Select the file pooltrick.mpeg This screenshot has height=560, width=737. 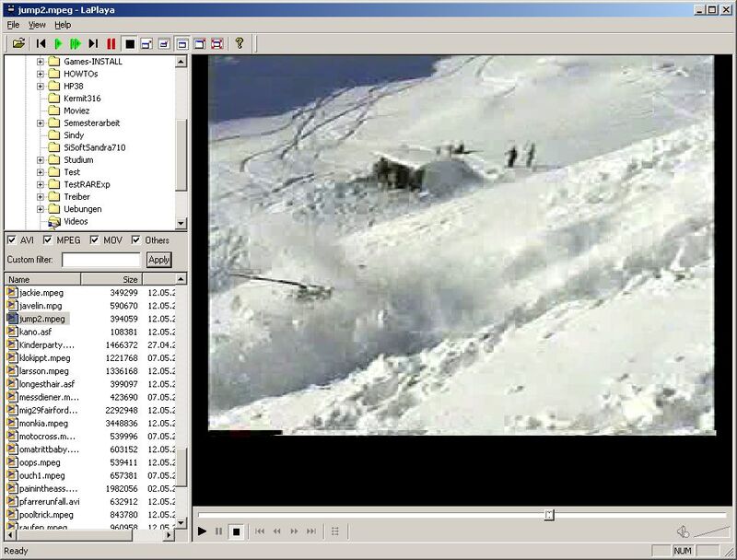[46, 515]
